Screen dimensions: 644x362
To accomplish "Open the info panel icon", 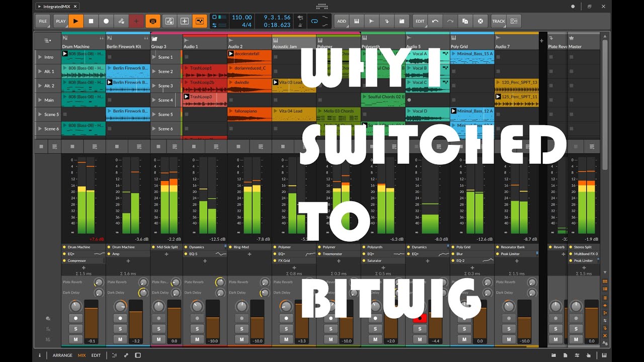I will [40, 355].
